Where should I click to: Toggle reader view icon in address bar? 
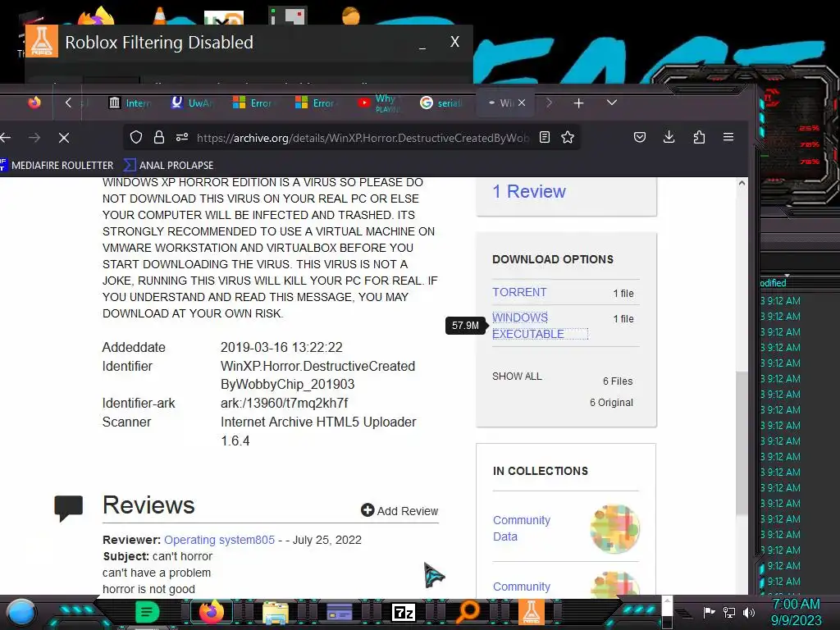click(x=545, y=138)
